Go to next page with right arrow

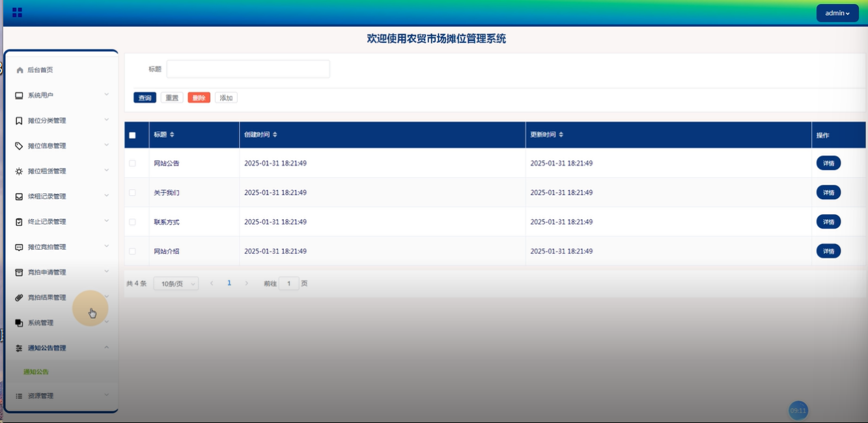pos(247,284)
